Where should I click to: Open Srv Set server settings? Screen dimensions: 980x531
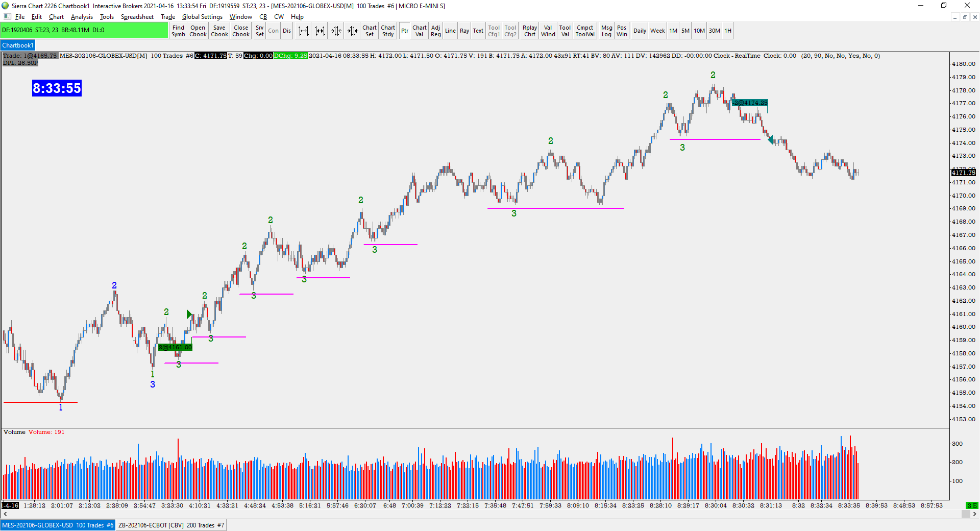tap(260, 31)
